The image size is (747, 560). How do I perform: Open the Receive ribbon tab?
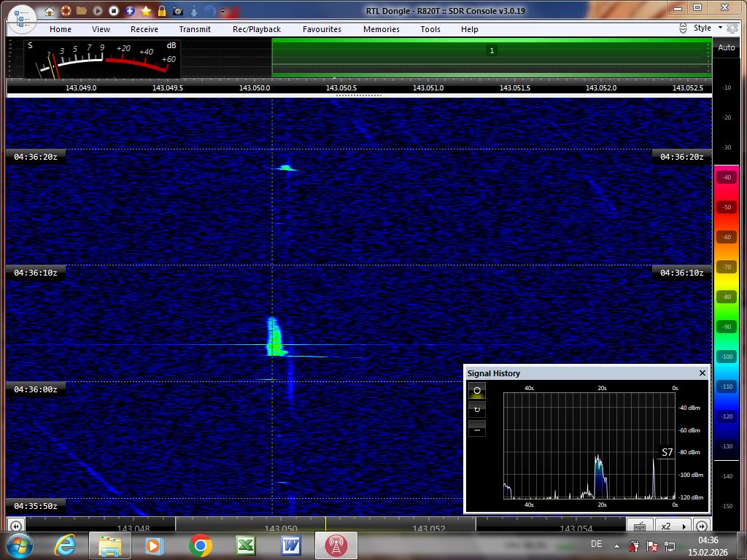click(144, 29)
